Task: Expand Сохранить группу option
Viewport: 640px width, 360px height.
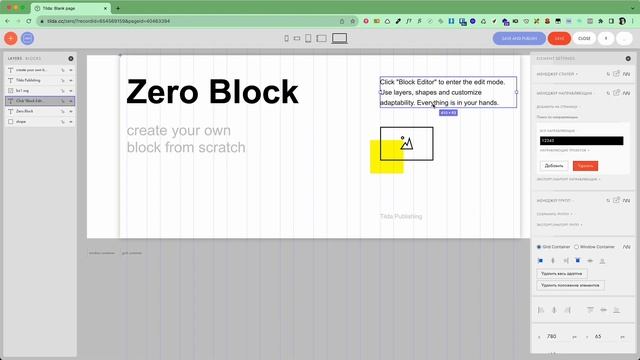Action: [554, 214]
